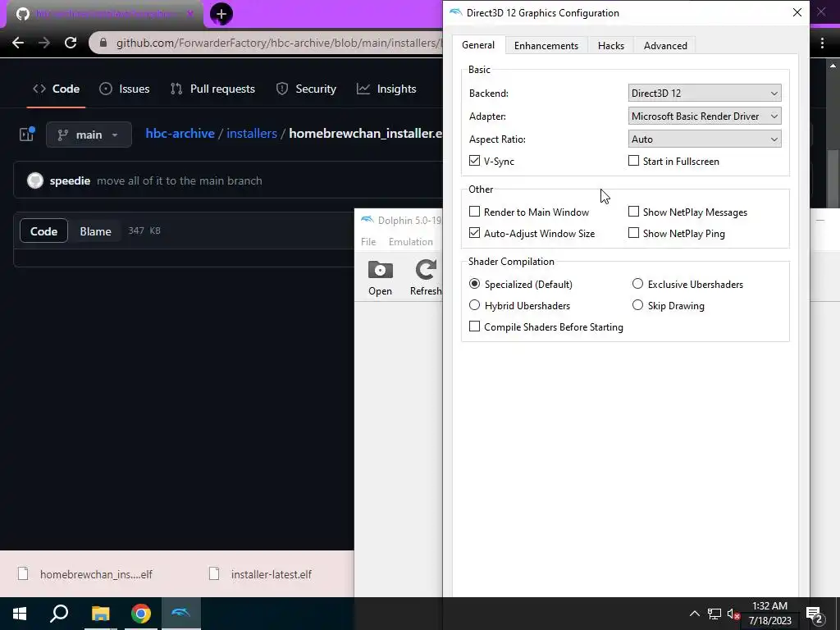Image resolution: width=840 pixels, height=630 pixels.
Task: Click the site lock icon in address bar
Action: click(103, 43)
